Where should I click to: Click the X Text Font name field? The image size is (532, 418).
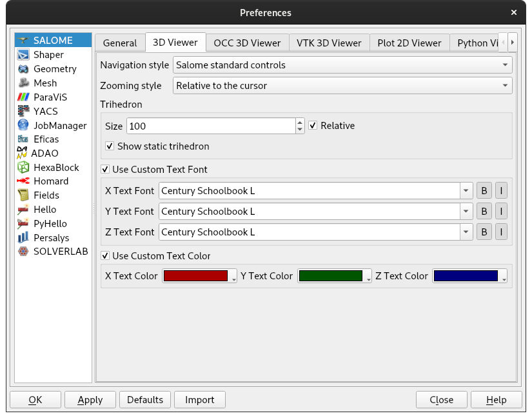pyautogui.click(x=310, y=191)
